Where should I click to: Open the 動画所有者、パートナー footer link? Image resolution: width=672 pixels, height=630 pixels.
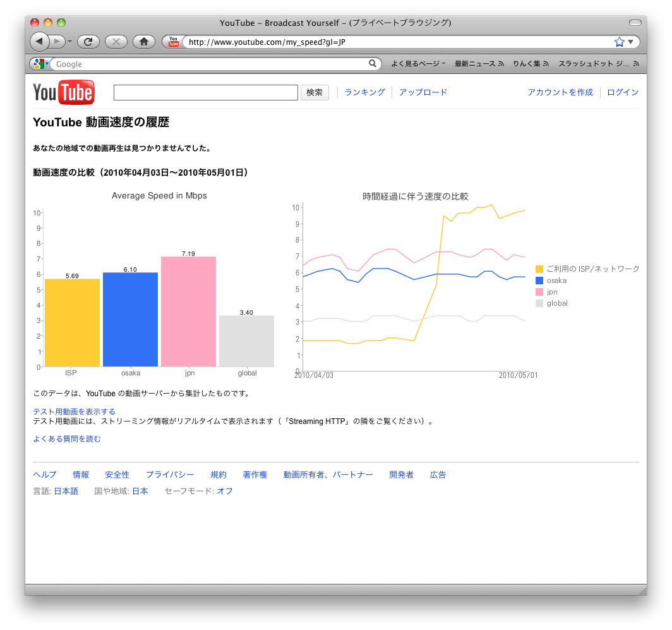pos(328,475)
